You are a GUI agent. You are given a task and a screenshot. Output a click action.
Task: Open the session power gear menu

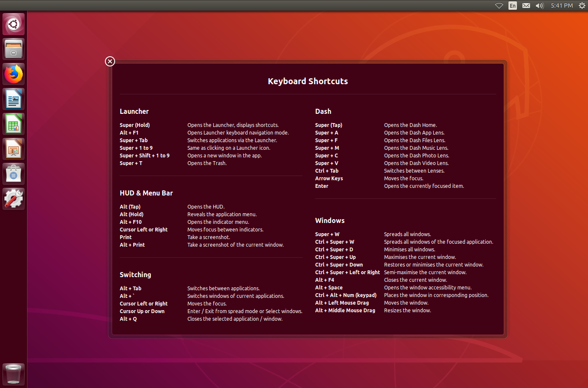(583, 6)
